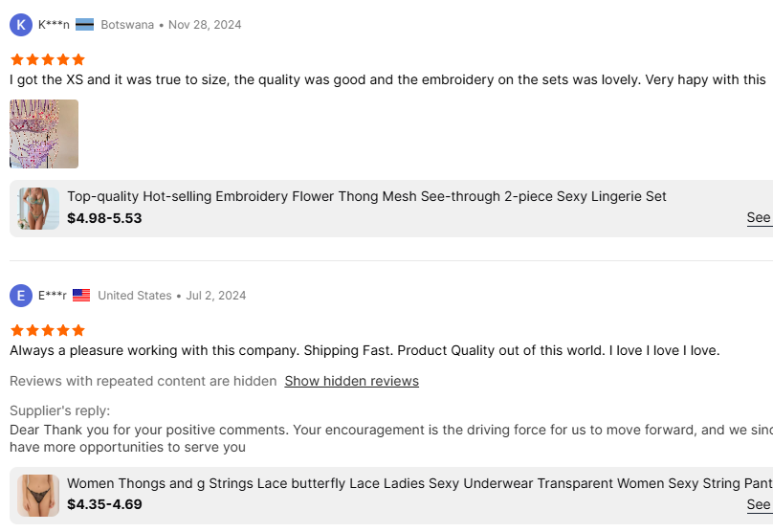The image size is (773, 532).
Task: Click the Nov 28, 2024 review date
Action: [x=205, y=25]
